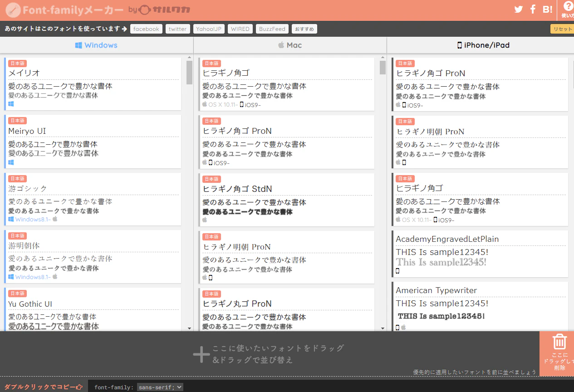Click the yellow リセット button
Image resolution: width=574 pixels, height=392 pixels.
[563, 29]
